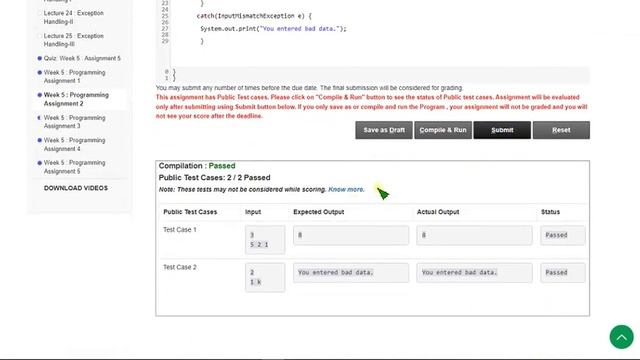Open Lecture 25 : Exception Handling-III

point(73,40)
